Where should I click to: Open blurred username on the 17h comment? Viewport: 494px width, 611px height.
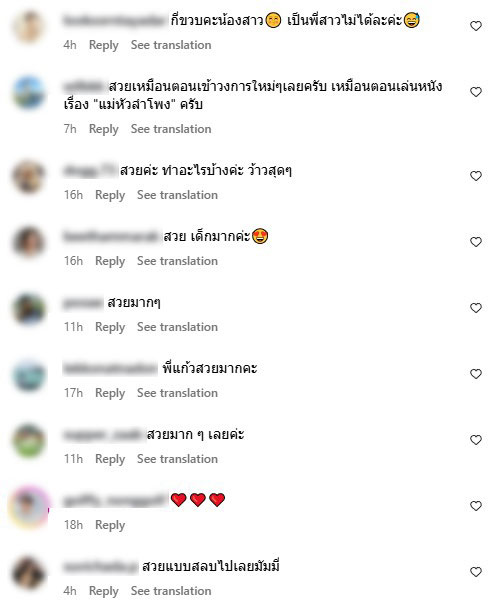click(111, 368)
